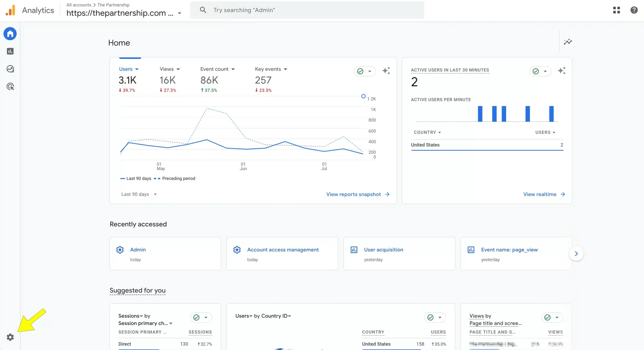Click into the search field
The image size is (644, 350).
click(307, 10)
